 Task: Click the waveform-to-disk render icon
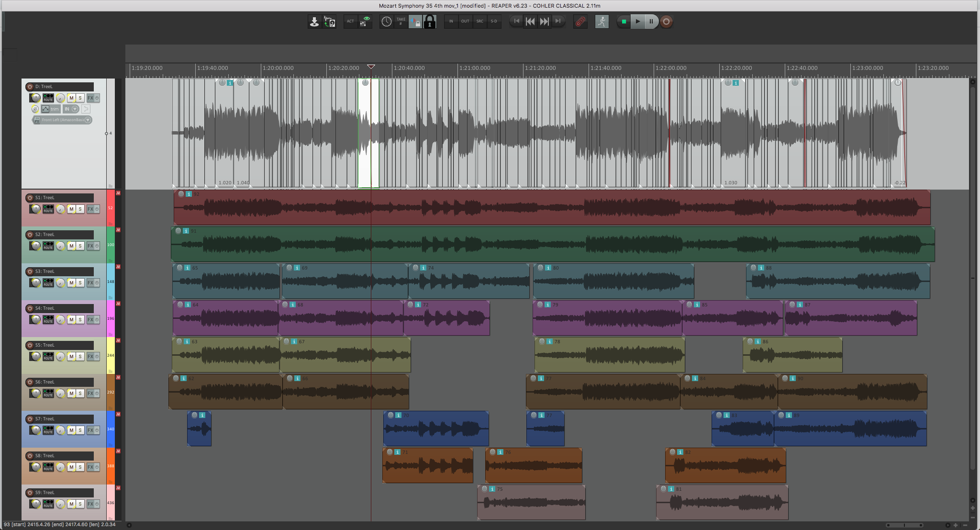329,22
